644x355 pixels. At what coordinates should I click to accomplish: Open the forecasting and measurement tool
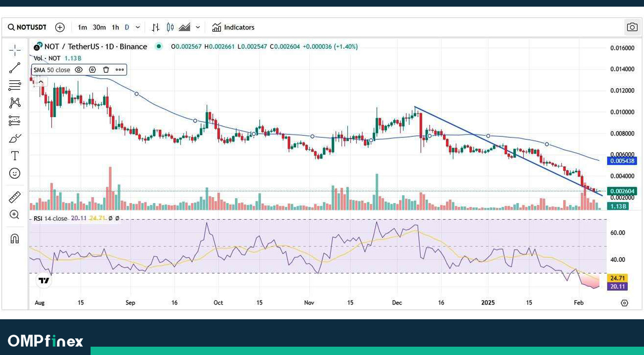[x=15, y=121]
